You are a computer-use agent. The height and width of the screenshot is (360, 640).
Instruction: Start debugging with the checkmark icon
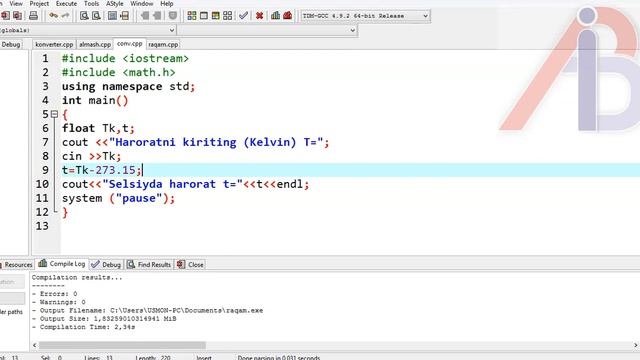(244, 16)
